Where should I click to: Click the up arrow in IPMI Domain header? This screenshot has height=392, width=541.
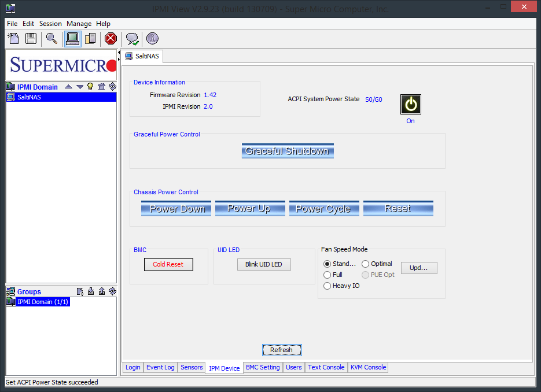[69, 87]
